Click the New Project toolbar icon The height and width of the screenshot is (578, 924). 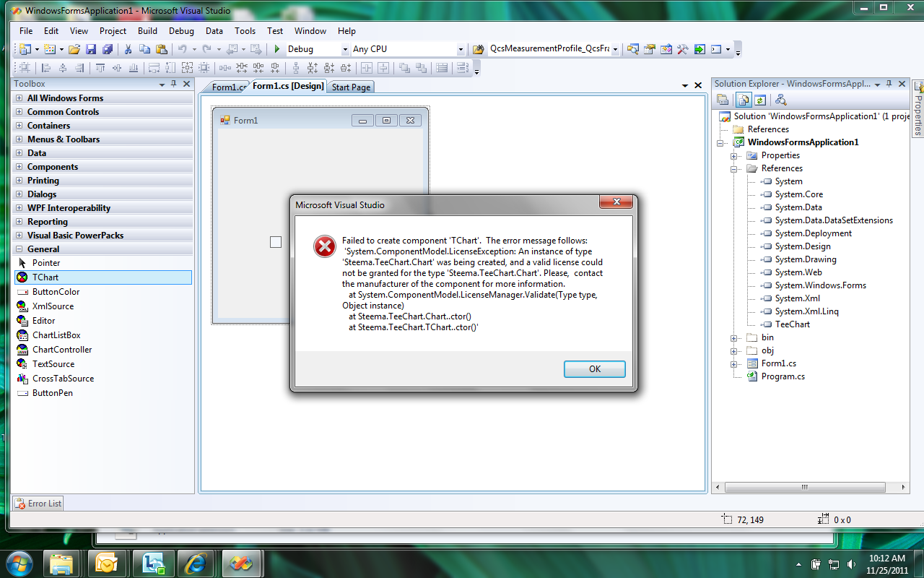coord(25,49)
